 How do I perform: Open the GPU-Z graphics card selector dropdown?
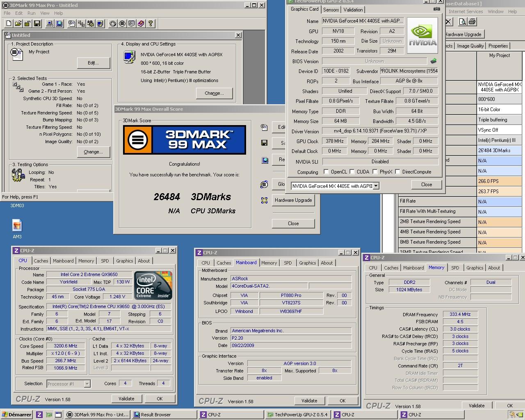376,186
